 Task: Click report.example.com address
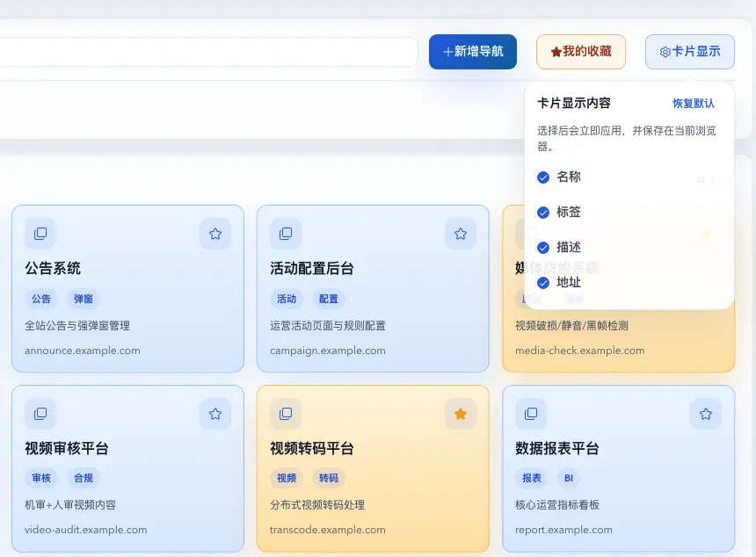[563, 530]
